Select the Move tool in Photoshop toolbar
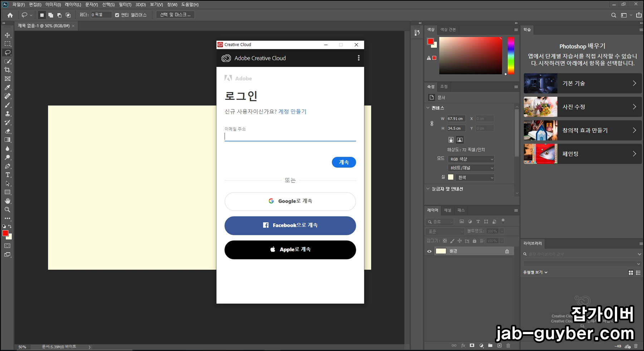644x351 pixels. (x=8, y=35)
